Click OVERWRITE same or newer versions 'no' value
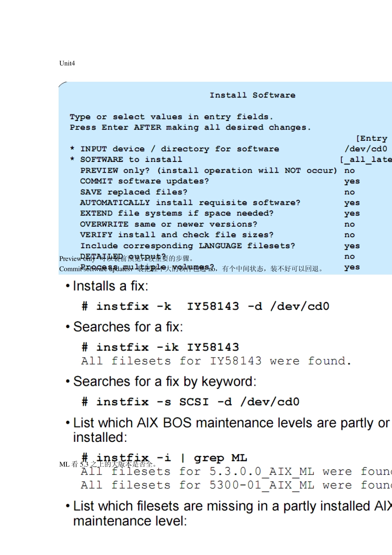 tap(349, 224)
